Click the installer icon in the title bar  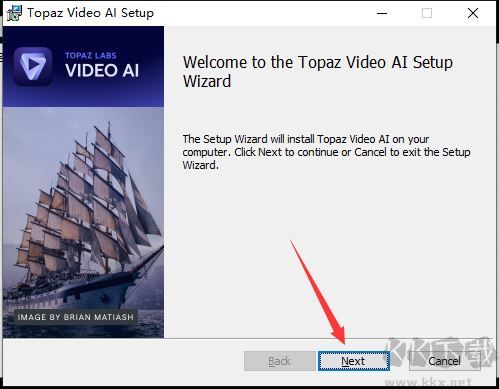tap(14, 13)
